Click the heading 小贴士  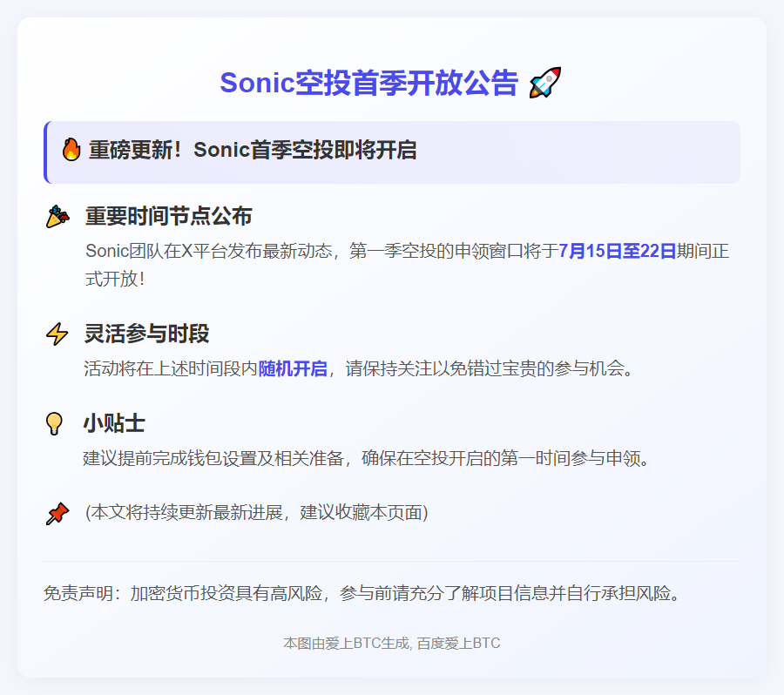[114, 423]
